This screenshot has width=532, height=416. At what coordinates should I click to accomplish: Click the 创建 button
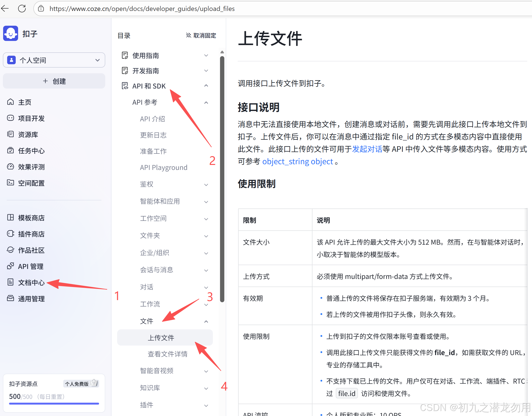(x=54, y=81)
